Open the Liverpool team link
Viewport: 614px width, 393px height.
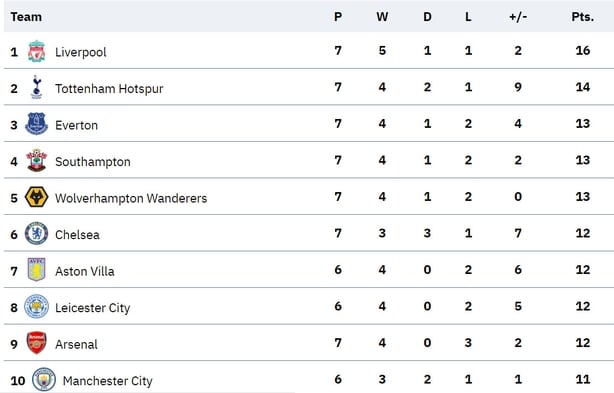pos(81,52)
